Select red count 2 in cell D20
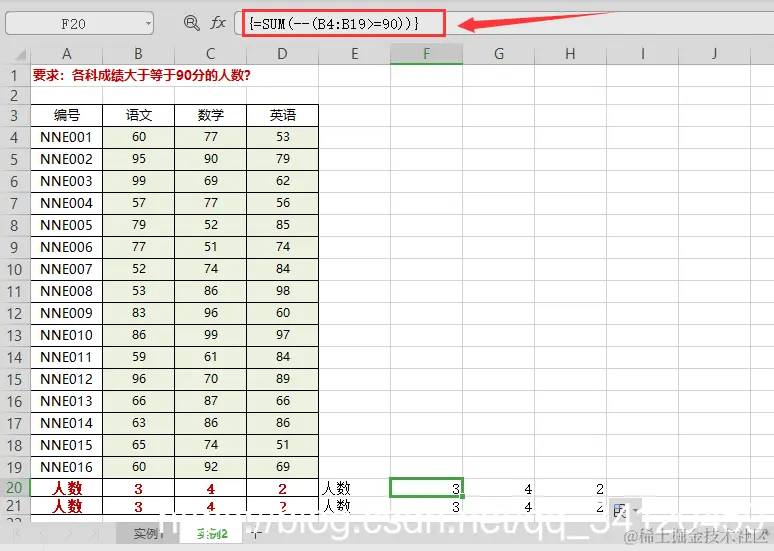 (x=282, y=488)
